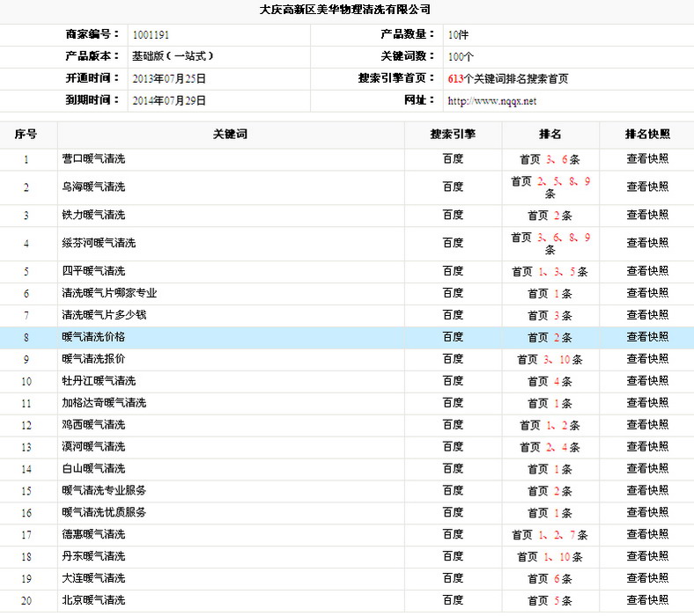The image size is (694, 616).
Task: Click keyword count value 100个
Action: click(461, 56)
